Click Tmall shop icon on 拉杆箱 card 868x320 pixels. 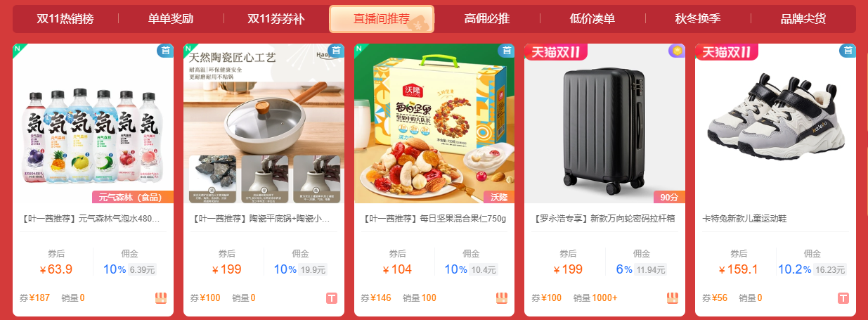click(673, 297)
